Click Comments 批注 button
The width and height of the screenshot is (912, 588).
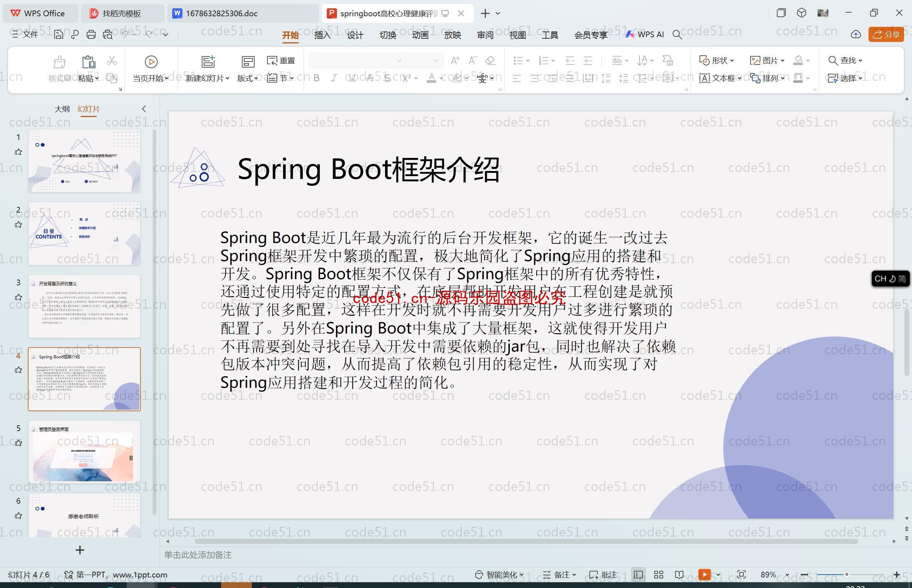pos(603,575)
